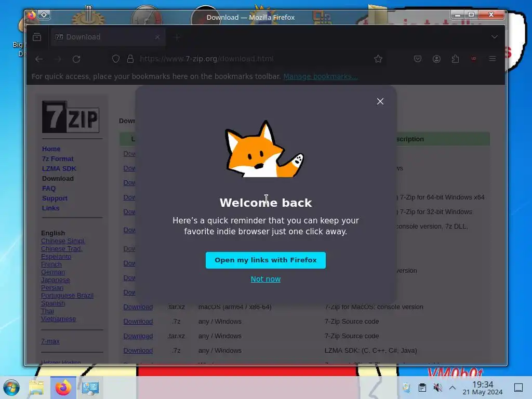
Task: Click the 7-ZIP logo image
Action: click(x=71, y=117)
